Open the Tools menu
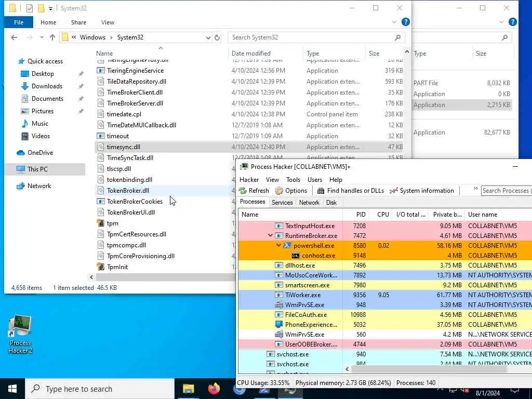532x399 pixels. coord(293,179)
